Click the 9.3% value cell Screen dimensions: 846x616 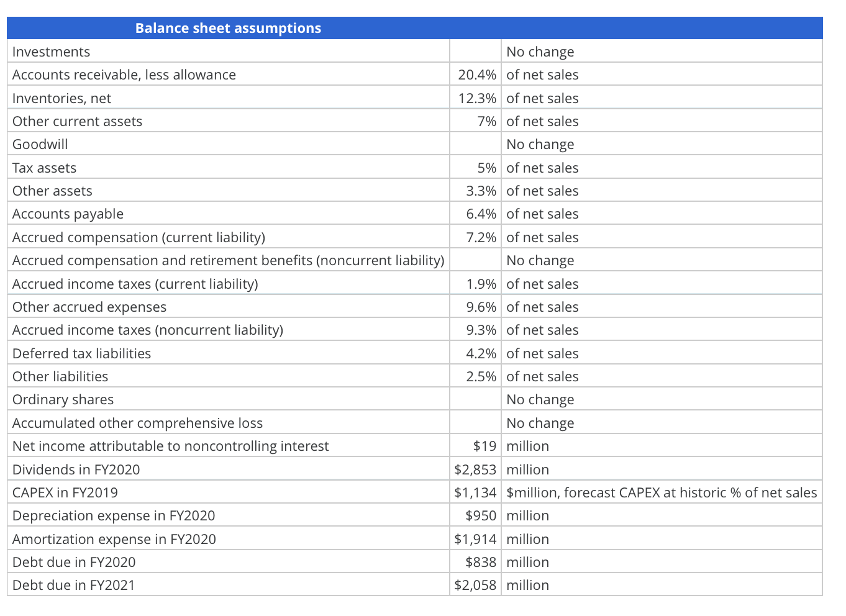(x=476, y=330)
